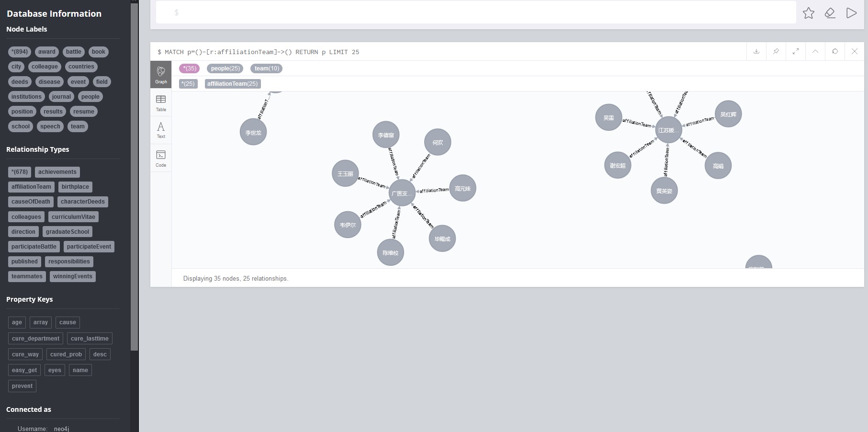Click the easy_get property key
Image resolution: width=868 pixels, height=432 pixels.
click(24, 370)
